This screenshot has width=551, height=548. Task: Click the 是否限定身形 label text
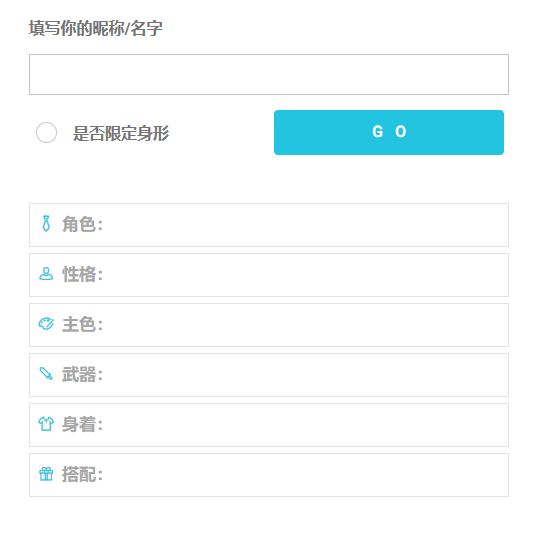click(121, 133)
